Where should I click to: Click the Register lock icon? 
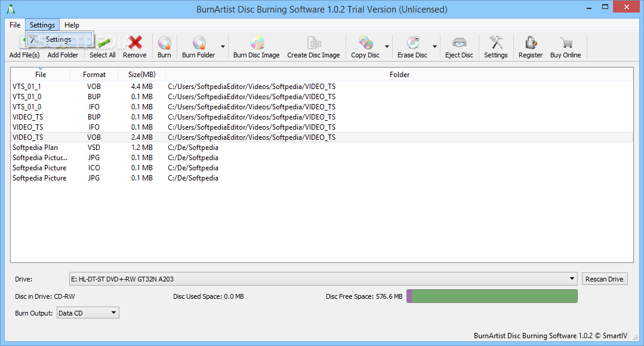[x=531, y=42]
